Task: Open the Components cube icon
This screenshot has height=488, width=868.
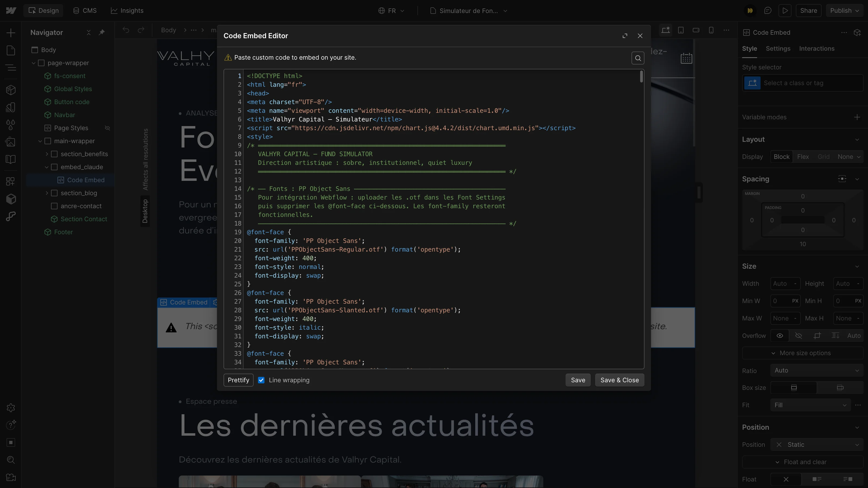Action: (x=11, y=90)
